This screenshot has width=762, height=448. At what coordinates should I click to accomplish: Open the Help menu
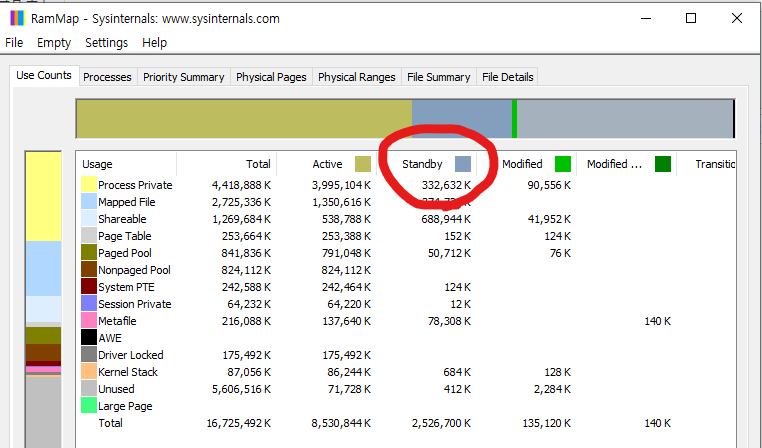154,43
